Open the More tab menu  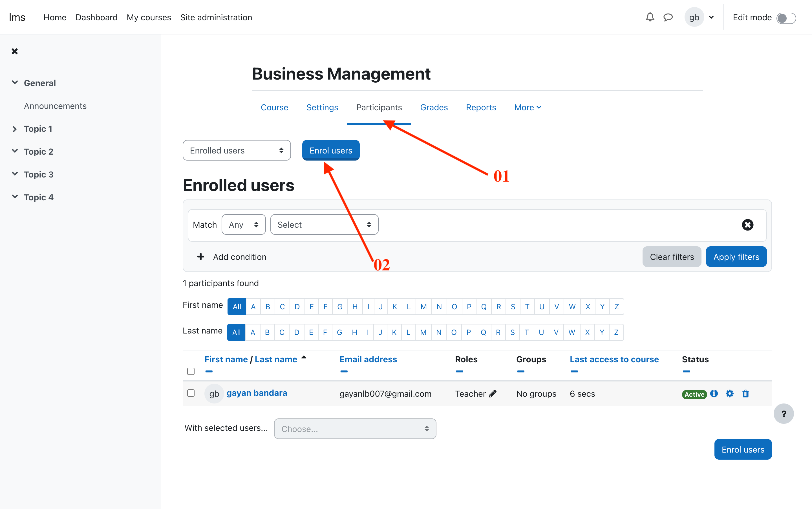click(x=527, y=107)
